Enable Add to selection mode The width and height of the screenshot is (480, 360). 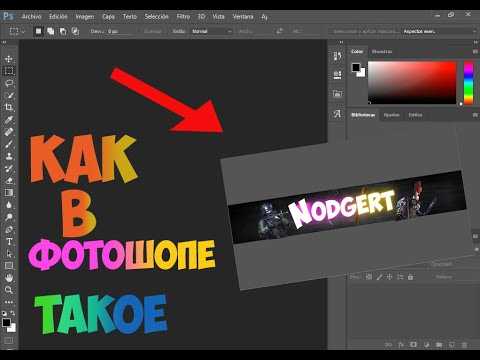(51, 31)
